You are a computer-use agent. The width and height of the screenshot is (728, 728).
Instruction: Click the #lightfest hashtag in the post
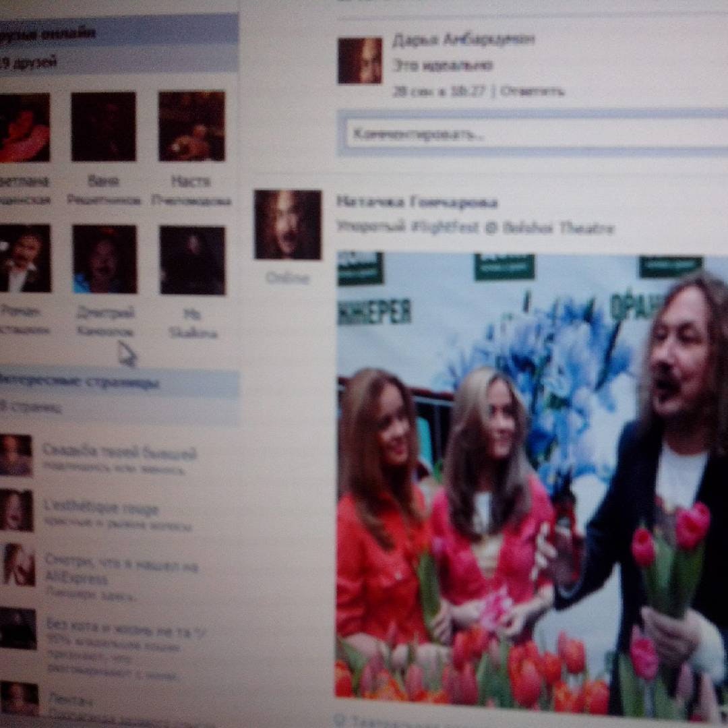444,228
